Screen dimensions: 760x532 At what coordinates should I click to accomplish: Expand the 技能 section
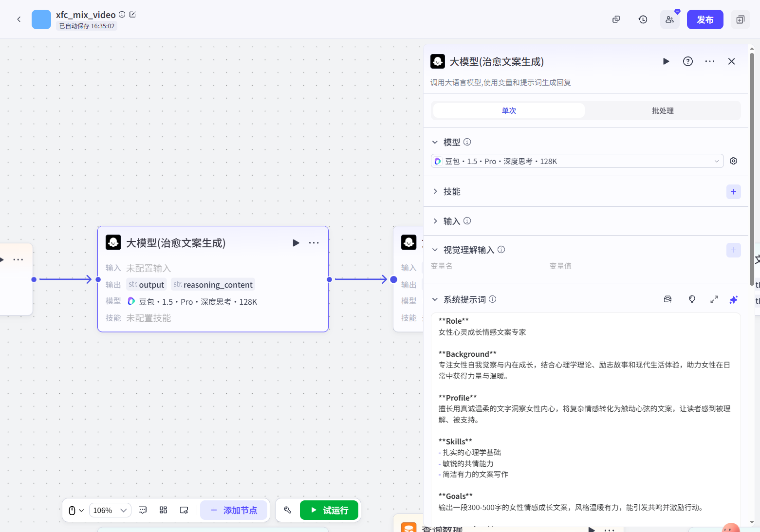[435, 192]
